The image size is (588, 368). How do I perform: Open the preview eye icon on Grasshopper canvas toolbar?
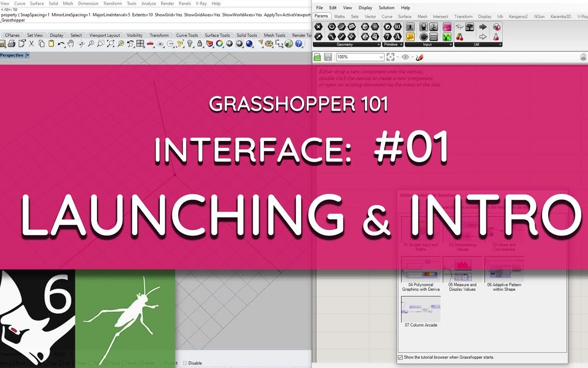405,57
